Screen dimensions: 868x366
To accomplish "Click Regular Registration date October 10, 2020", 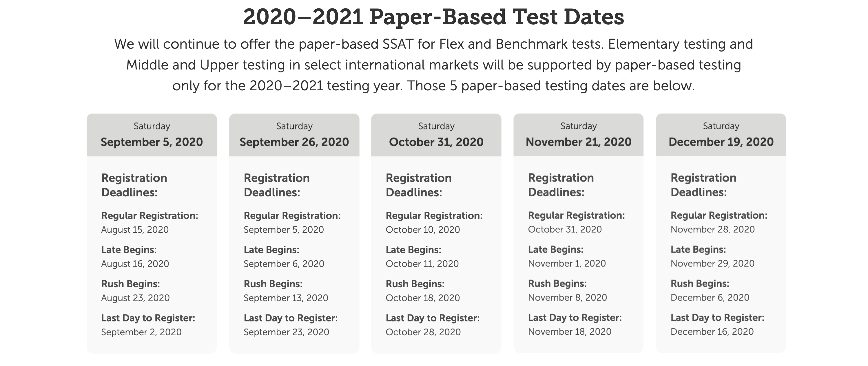I will point(422,230).
